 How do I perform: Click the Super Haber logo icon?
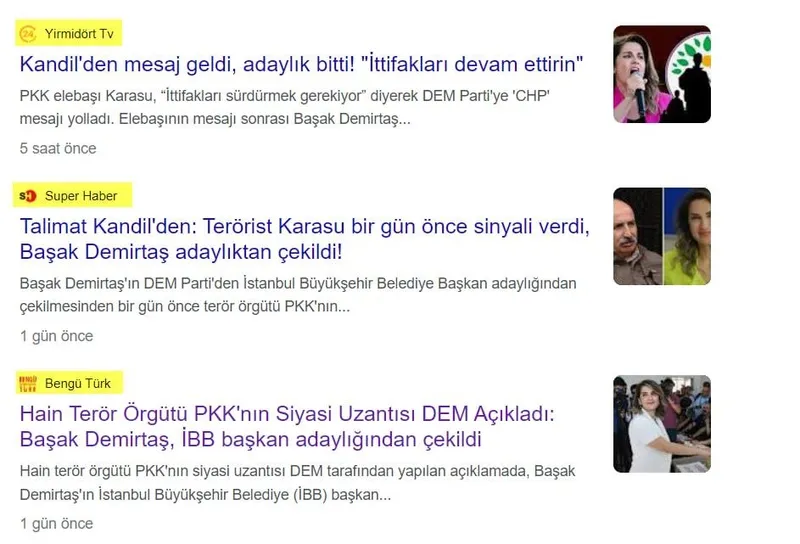point(28,195)
